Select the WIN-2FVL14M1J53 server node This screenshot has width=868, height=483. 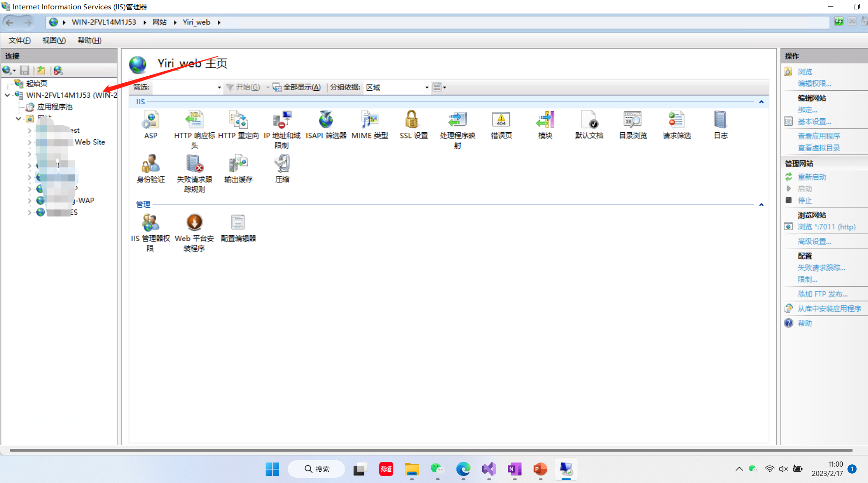(x=72, y=95)
